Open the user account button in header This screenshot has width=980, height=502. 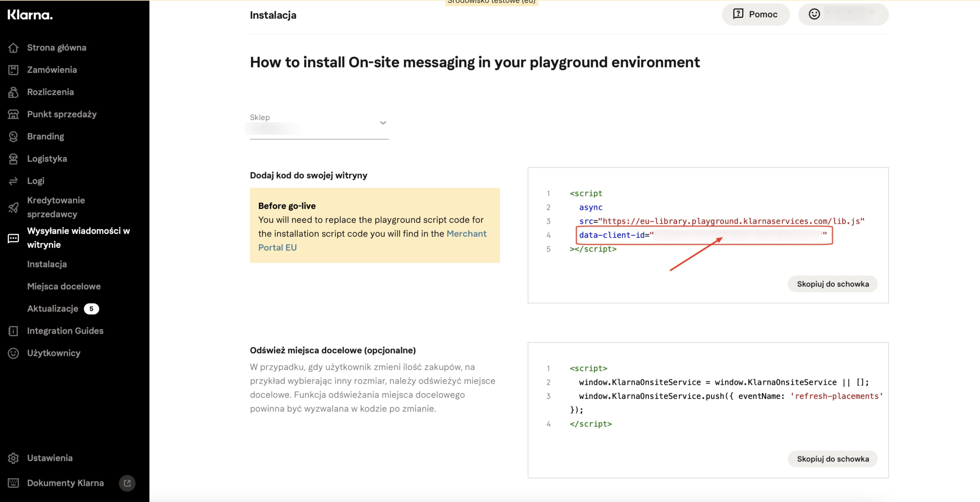[843, 15]
